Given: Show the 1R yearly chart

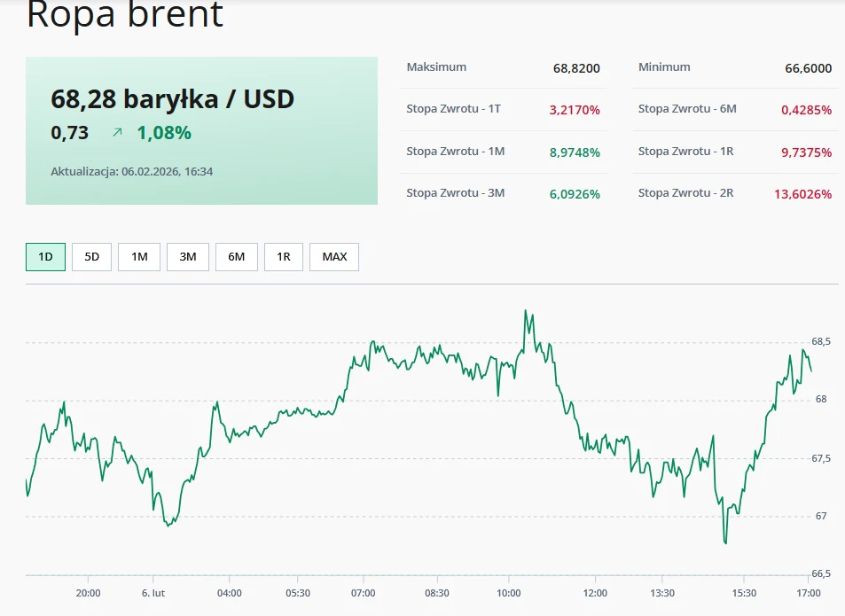Looking at the screenshot, I should click(284, 256).
